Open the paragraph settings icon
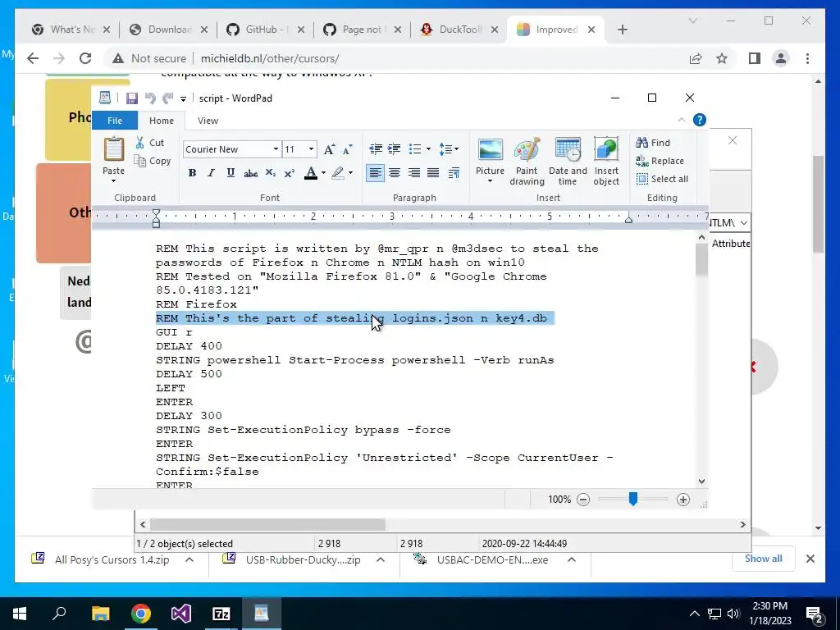This screenshot has height=630, width=840. [x=454, y=172]
